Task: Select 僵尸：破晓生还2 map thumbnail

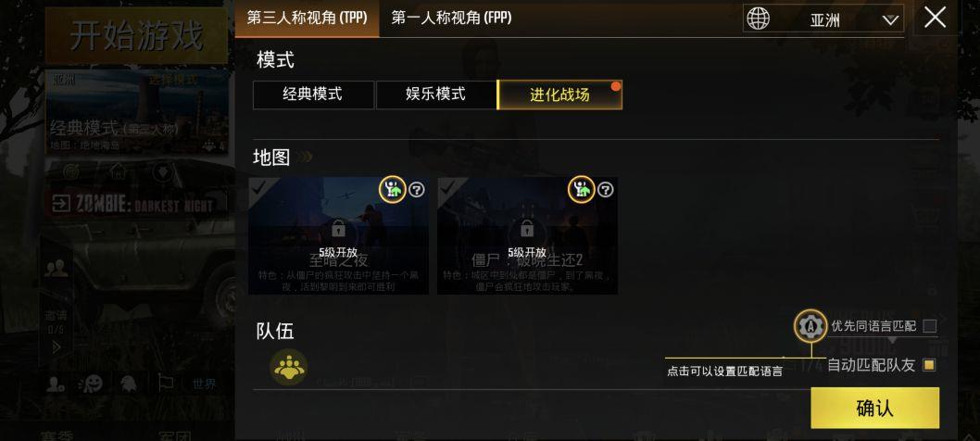Action: 527,235
